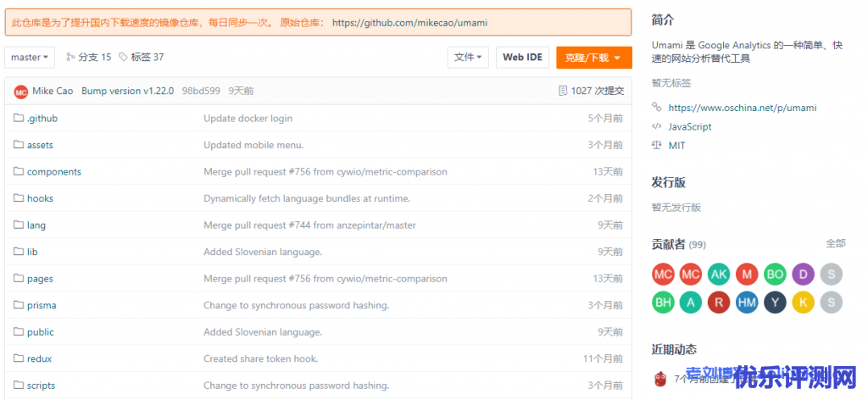Open the oschina.net umami homepage link

click(742, 108)
